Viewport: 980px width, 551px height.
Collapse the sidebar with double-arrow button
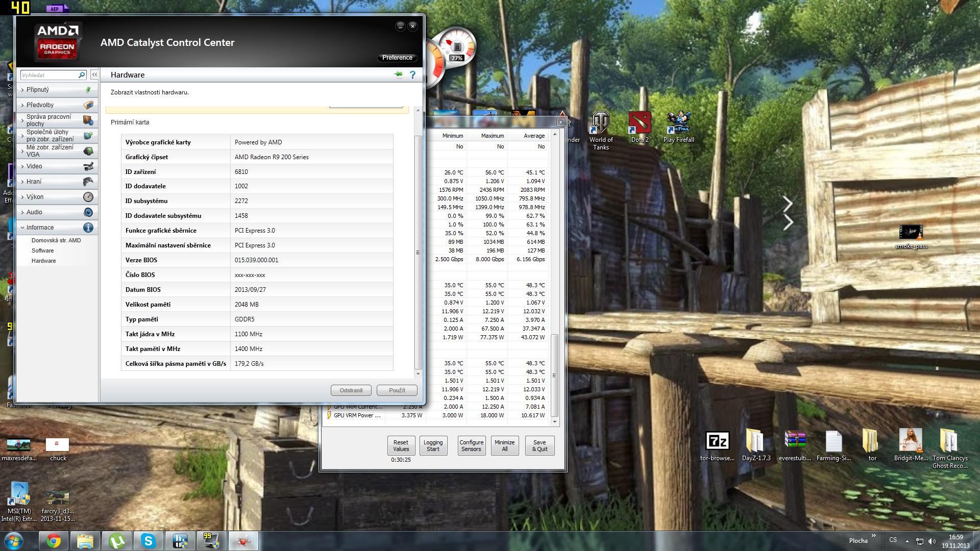click(94, 75)
